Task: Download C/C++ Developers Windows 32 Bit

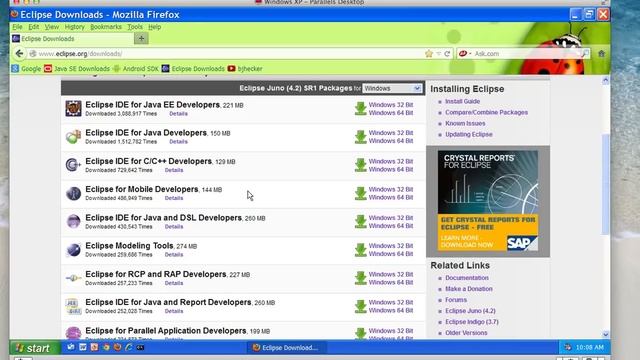Action: (391, 161)
